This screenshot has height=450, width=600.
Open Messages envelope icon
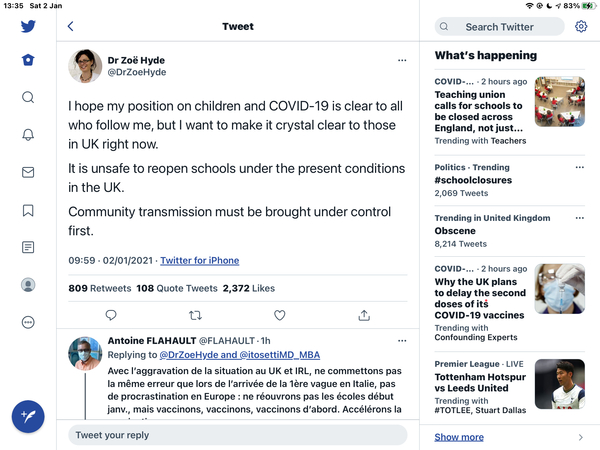[x=28, y=172]
